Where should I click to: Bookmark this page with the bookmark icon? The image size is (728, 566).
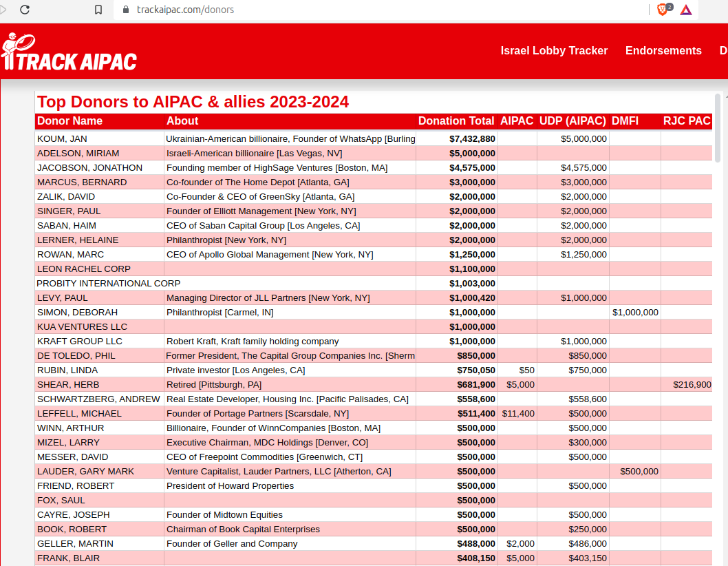98,10
